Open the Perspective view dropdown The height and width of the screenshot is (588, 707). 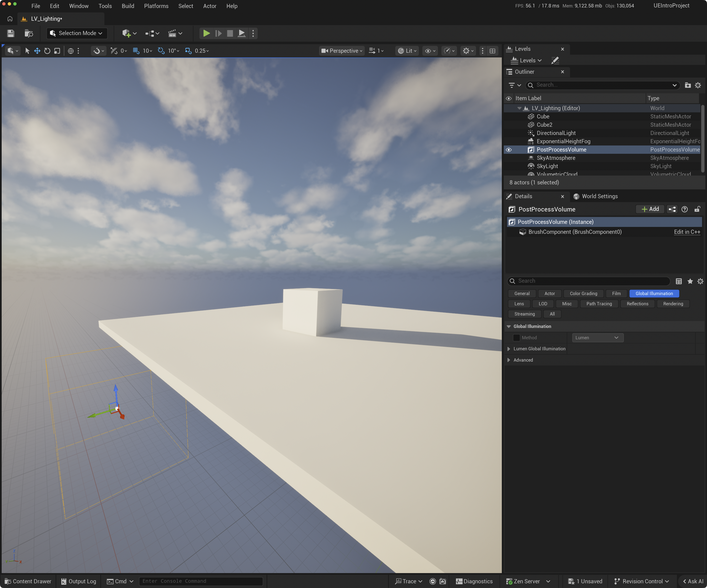(x=342, y=51)
